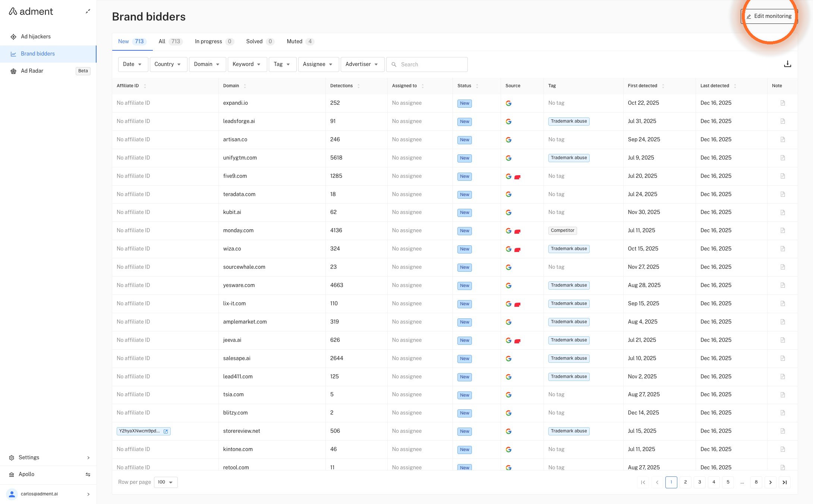Switch to the All tab
The image size is (813, 504).
[170, 41]
